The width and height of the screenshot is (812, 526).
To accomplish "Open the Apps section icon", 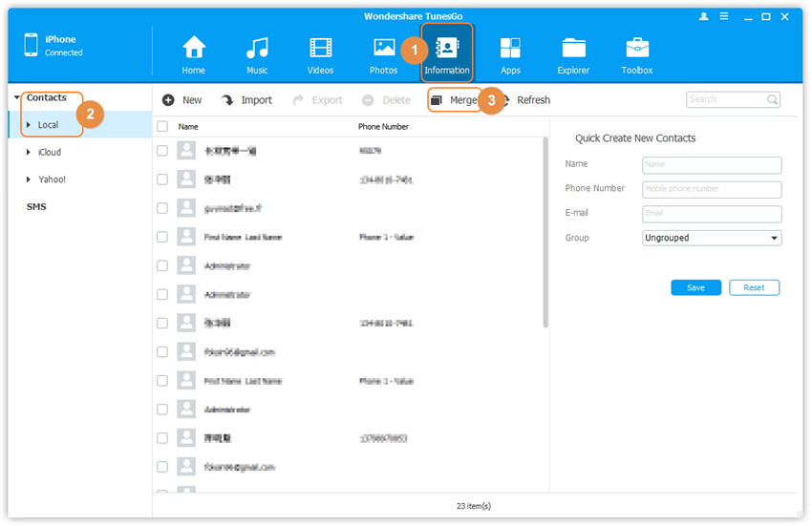I will (x=510, y=49).
